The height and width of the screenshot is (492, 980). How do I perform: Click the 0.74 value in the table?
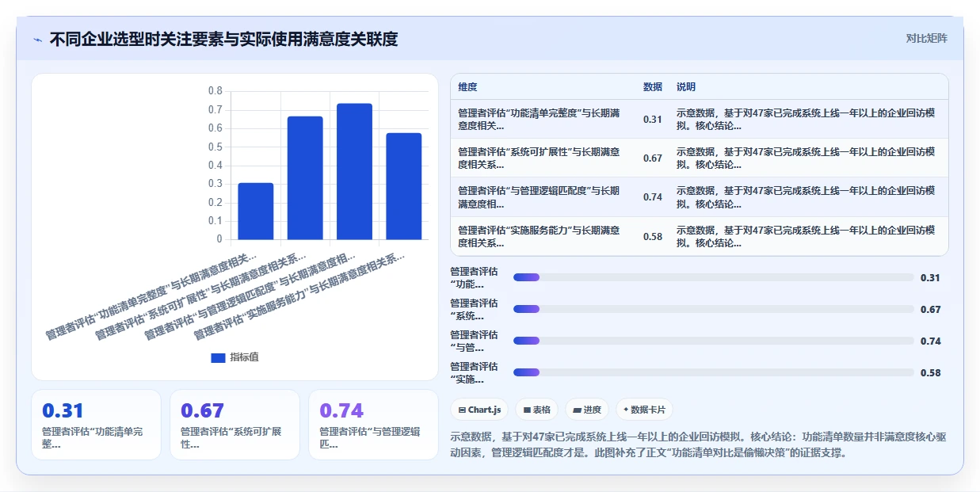click(653, 197)
